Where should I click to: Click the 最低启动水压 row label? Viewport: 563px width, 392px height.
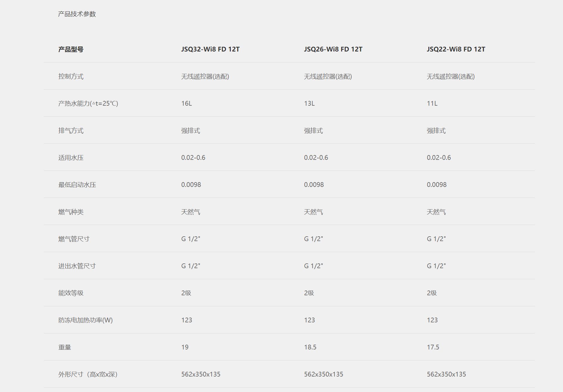click(x=77, y=185)
